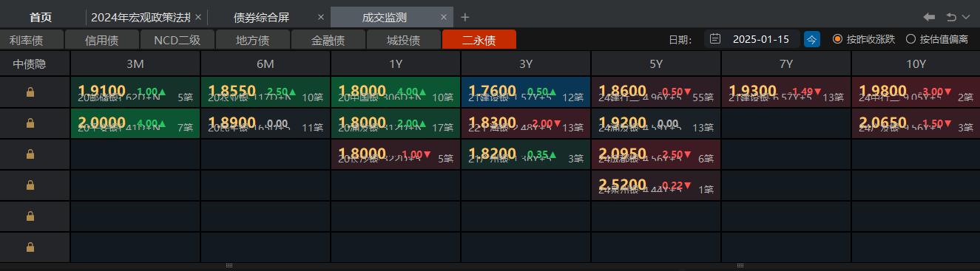The width and height of the screenshot is (980, 271).
Task: Open the NCD二级 sub-tab
Action: coord(178,40)
